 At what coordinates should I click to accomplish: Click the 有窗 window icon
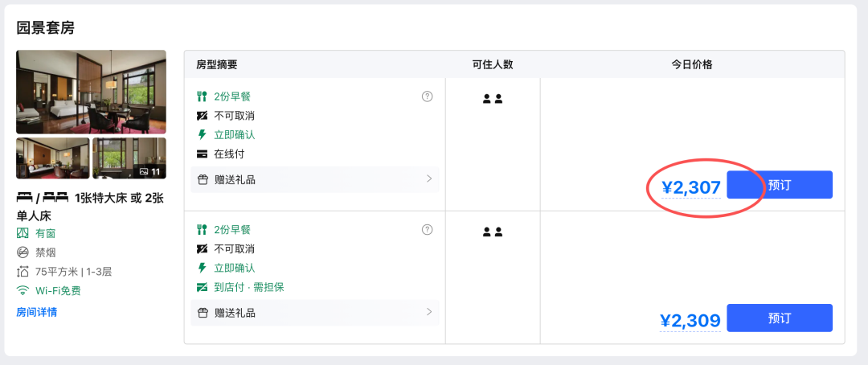click(x=23, y=233)
